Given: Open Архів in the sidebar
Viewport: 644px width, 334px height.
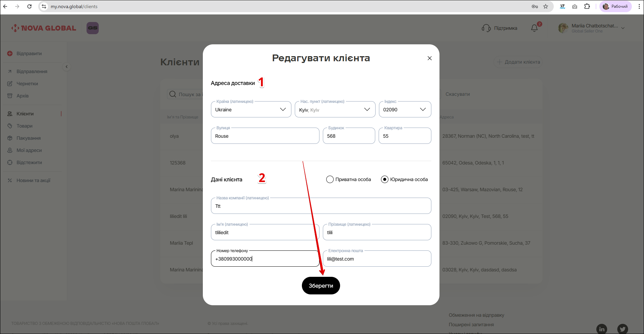Looking at the screenshot, I should click(18, 96).
